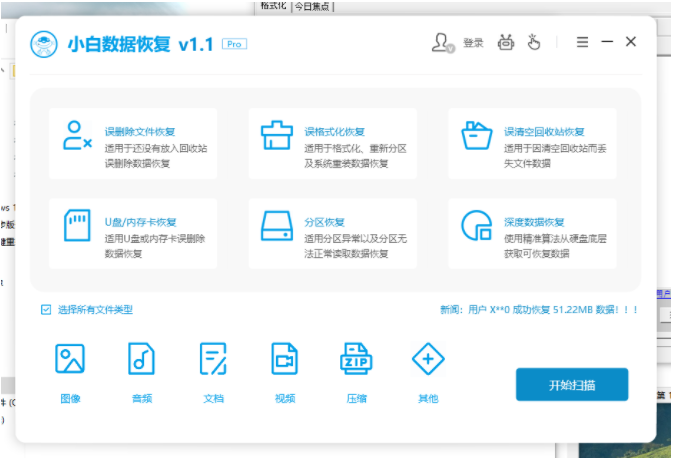Click the hand pointer icon in title bar
The height and width of the screenshot is (464, 674).
(534, 42)
